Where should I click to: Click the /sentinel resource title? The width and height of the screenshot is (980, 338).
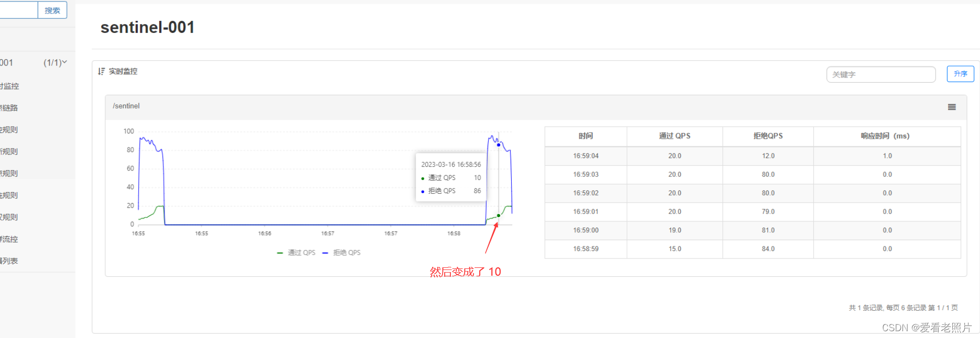[x=126, y=106]
